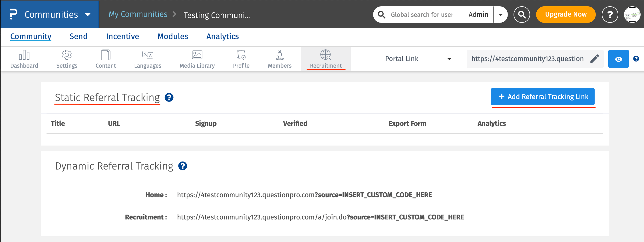Open the Languages translation icon
644x242 pixels.
coord(148,55)
